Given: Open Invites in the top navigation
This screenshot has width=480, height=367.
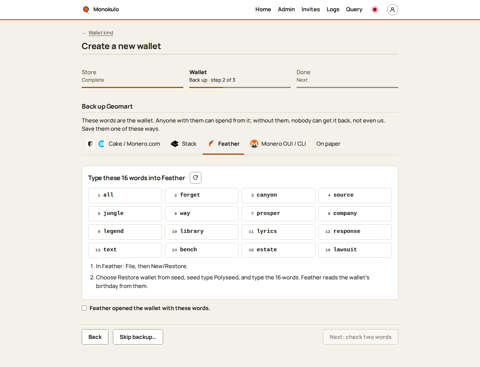Looking at the screenshot, I should click(310, 9).
